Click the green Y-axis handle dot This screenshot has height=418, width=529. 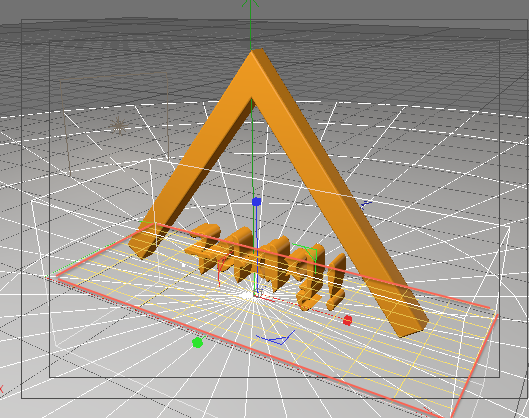[197, 342]
